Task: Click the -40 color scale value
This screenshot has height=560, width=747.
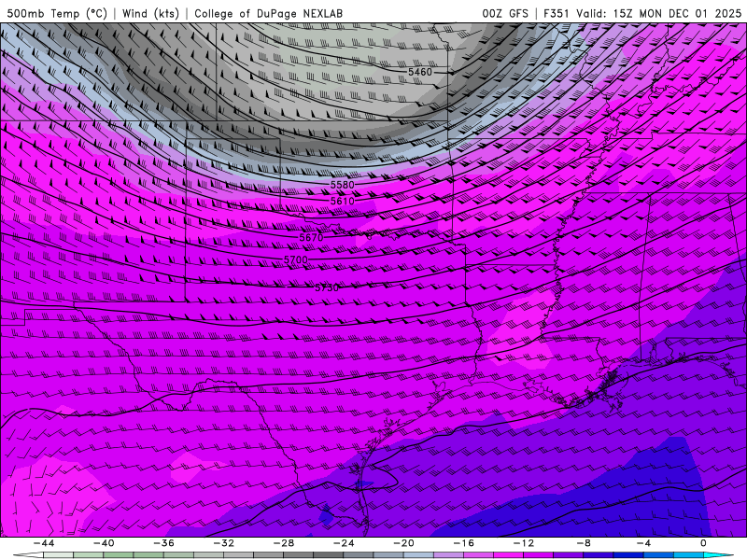Action: click(104, 543)
